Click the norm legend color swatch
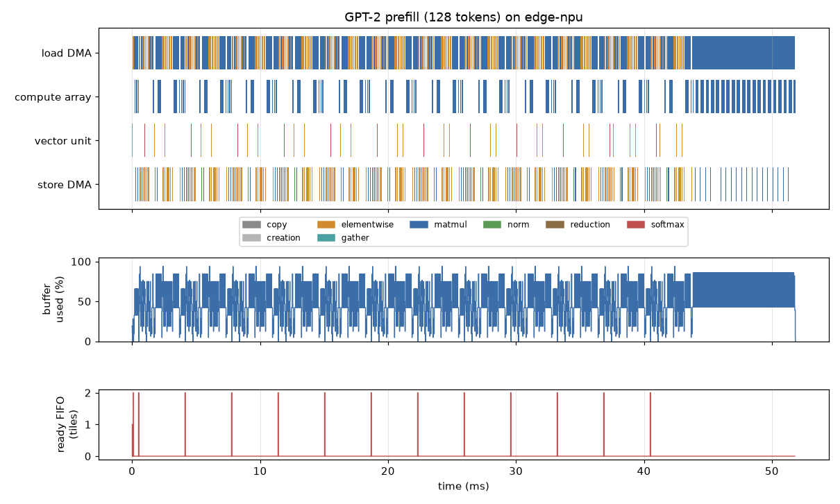The height and width of the screenshot is (504, 840). 492,224
